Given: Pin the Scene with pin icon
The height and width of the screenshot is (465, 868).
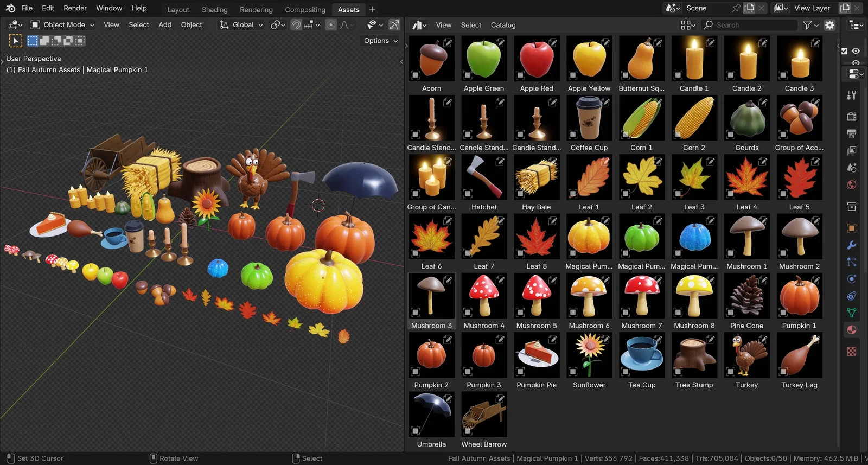Looking at the screenshot, I should coord(736,8).
